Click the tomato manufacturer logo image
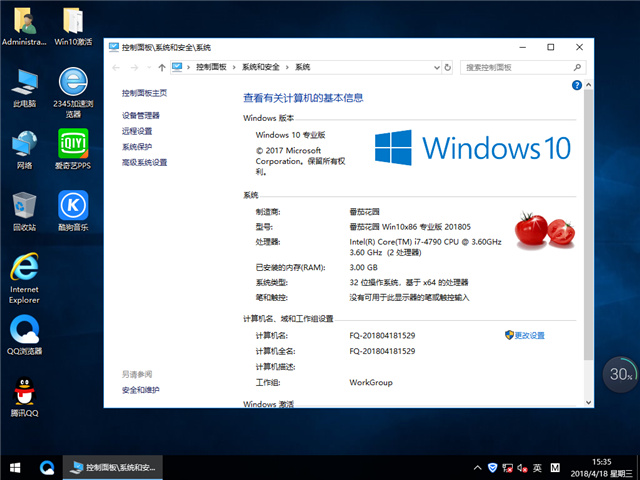This screenshot has width=640, height=480. click(x=545, y=230)
